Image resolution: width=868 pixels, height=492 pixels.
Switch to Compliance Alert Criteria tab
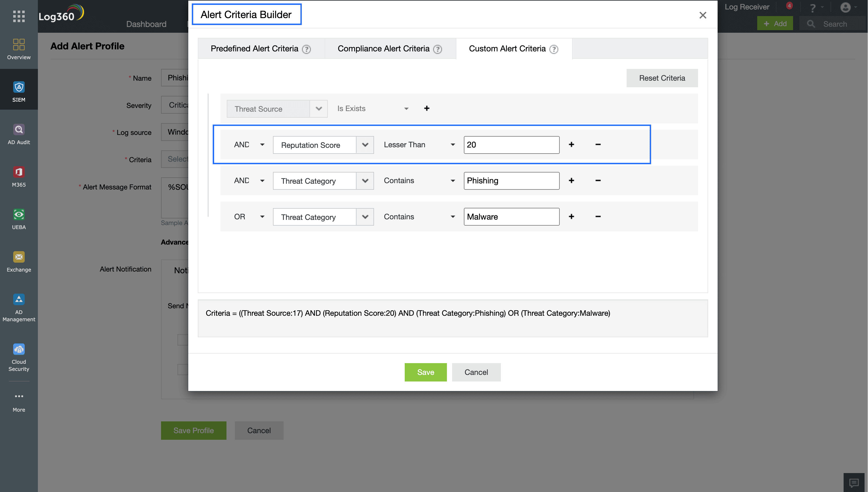point(383,49)
